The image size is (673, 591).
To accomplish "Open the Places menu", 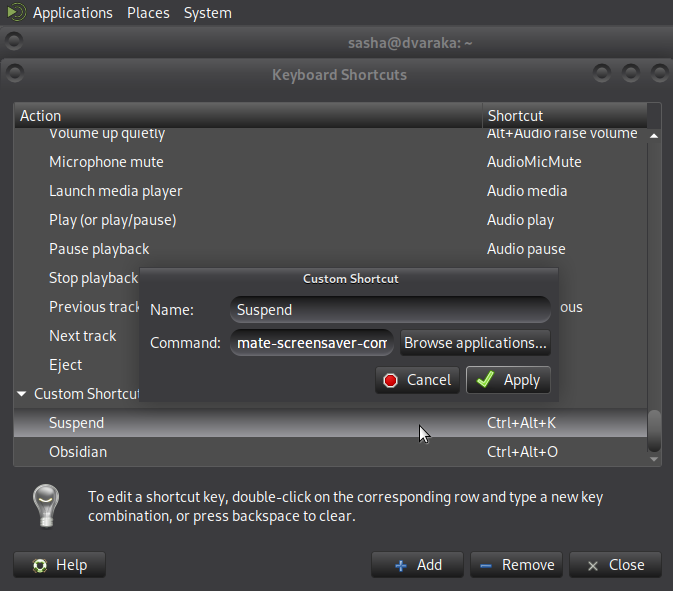I will tap(148, 13).
